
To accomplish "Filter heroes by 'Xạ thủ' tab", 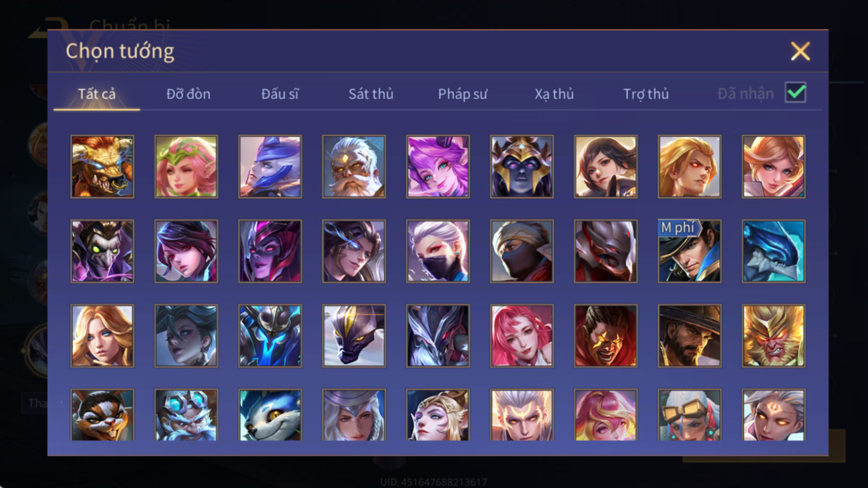I will pyautogui.click(x=554, y=94).
